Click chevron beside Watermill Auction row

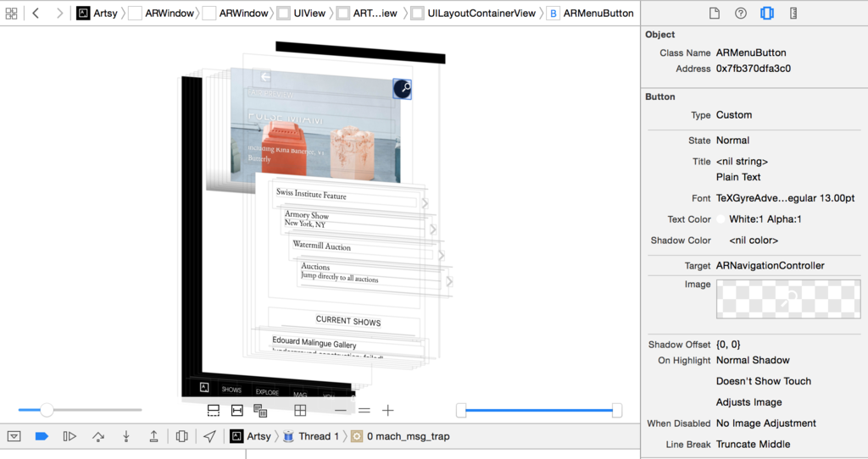coord(441,255)
